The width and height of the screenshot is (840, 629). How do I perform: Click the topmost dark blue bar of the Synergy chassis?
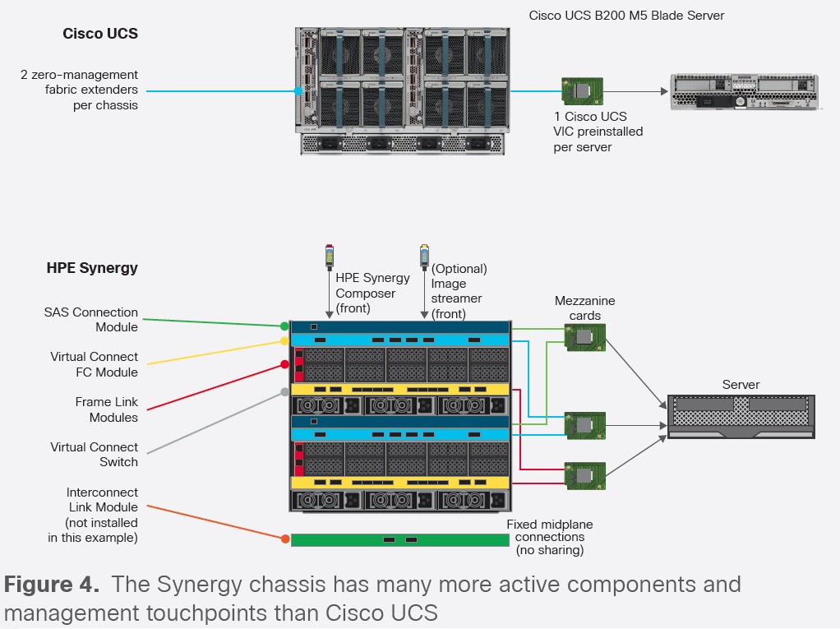[x=399, y=326]
